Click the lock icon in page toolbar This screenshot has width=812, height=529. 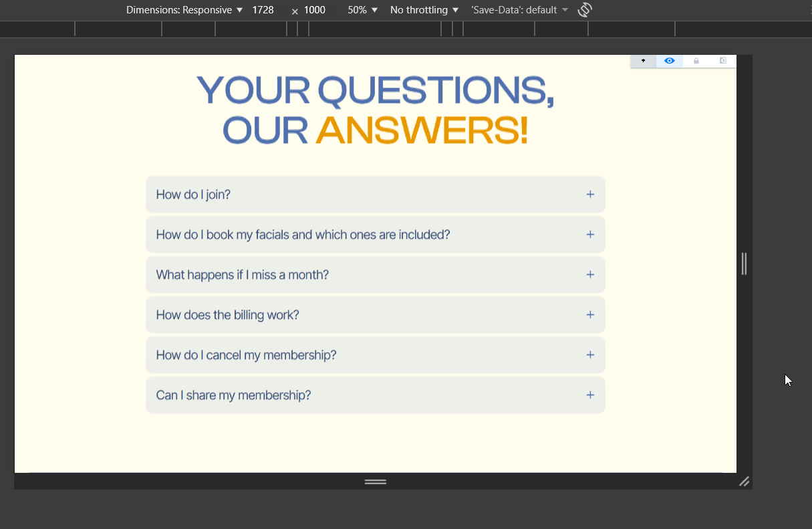[696, 61]
